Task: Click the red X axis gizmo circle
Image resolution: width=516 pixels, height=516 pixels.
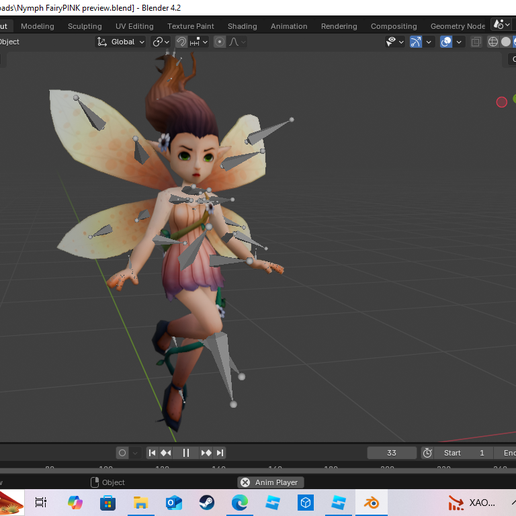Action: point(502,102)
